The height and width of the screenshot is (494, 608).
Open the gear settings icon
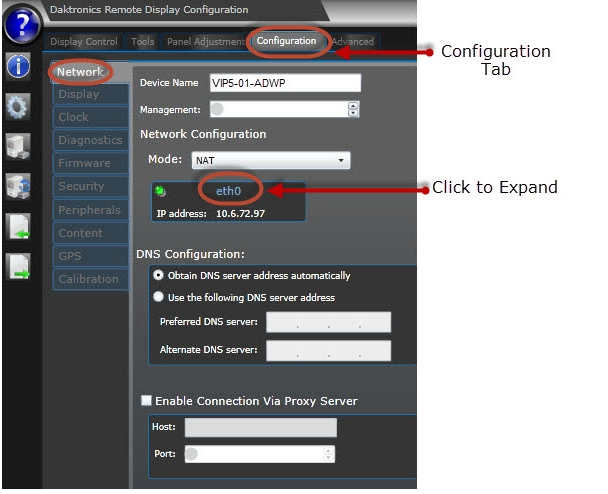point(18,106)
